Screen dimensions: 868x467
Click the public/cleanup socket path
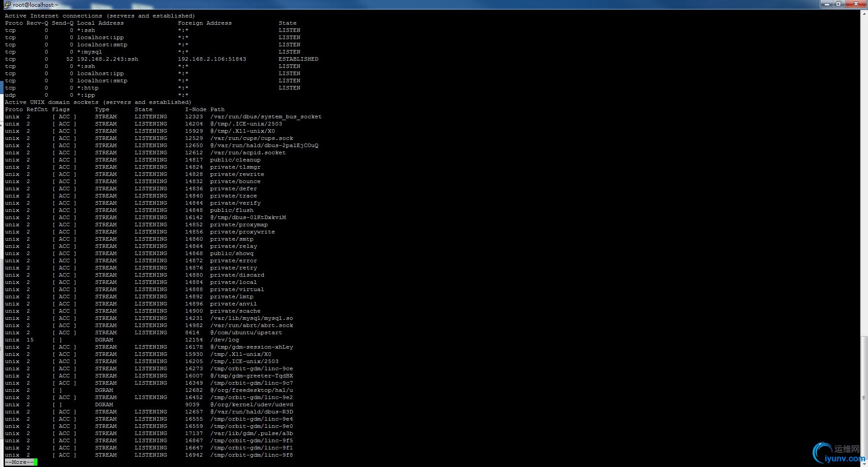tap(235, 160)
